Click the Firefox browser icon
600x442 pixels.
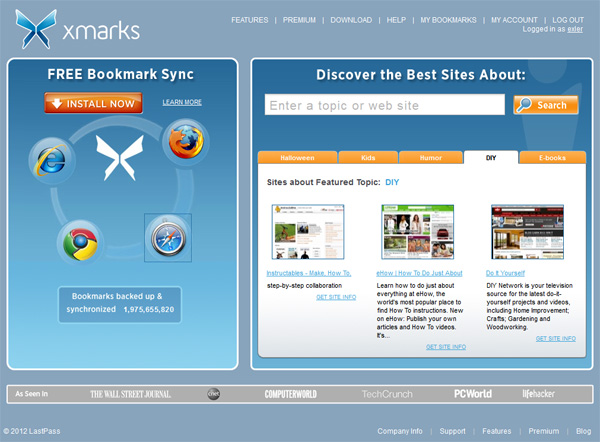click(x=184, y=141)
